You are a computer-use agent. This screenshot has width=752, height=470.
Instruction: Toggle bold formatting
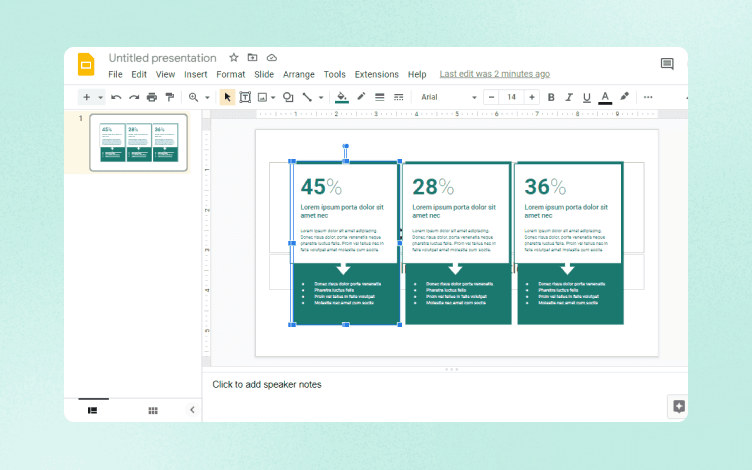pos(551,97)
